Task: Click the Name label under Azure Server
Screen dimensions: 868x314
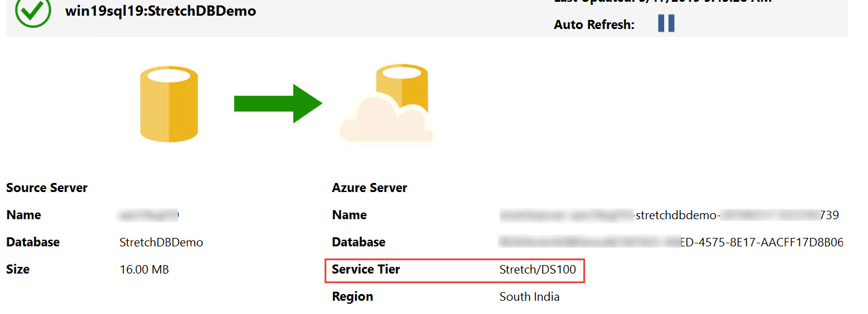Action: [349, 215]
